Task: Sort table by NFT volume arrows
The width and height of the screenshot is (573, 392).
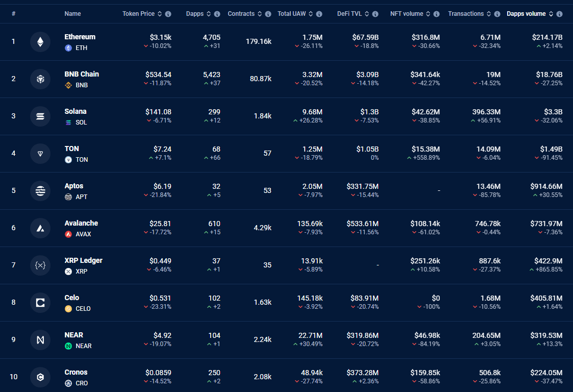Action: coord(428,14)
